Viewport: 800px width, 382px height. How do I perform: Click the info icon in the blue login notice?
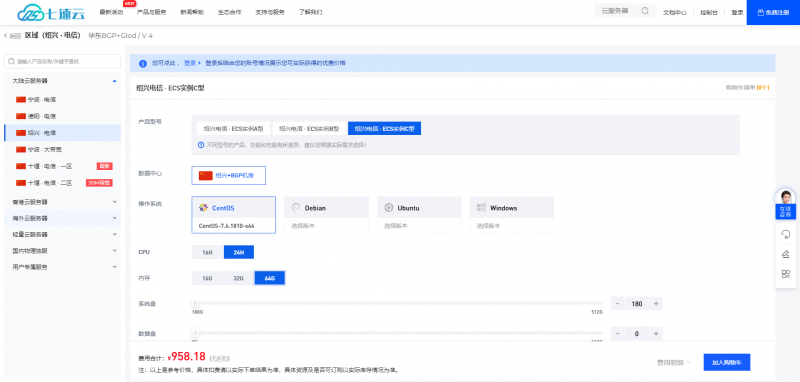[x=143, y=63]
